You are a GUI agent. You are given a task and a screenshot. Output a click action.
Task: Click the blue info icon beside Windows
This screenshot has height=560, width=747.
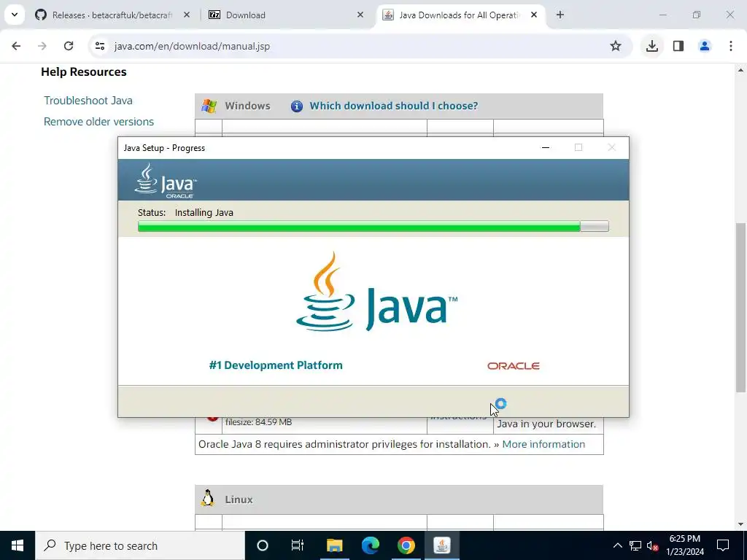coord(297,106)
